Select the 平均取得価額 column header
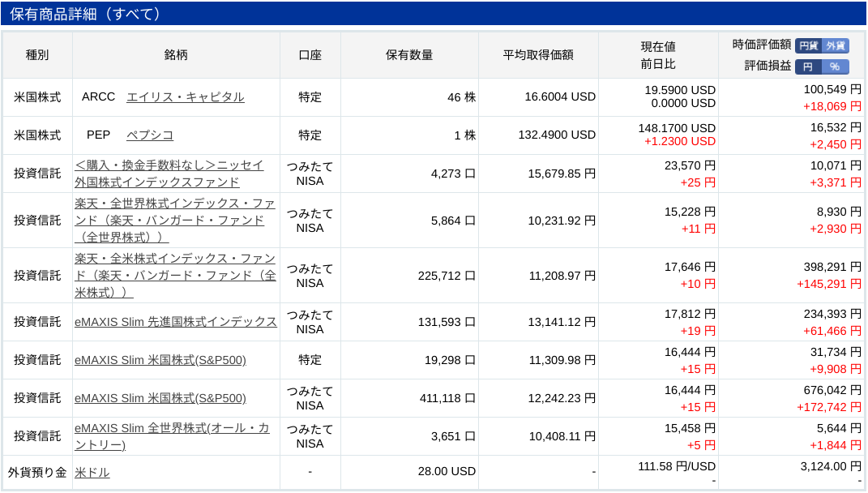Image resolution: width=868 pixels, height=493 pixels. click(x=538, y=55)
